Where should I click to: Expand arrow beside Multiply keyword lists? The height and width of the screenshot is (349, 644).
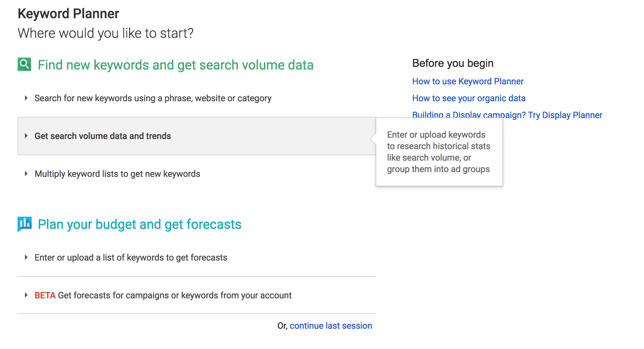pyautogui.click(x=26, y=174)
